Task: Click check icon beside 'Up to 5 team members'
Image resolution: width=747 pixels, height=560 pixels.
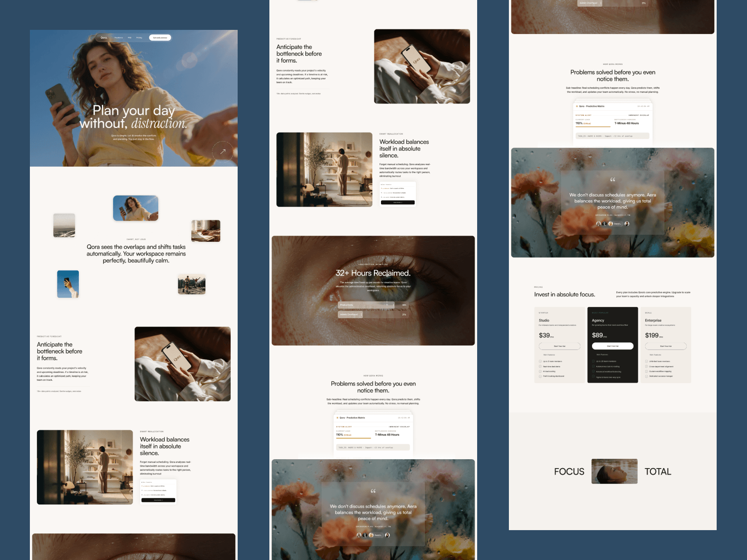Action: [540, 361]
